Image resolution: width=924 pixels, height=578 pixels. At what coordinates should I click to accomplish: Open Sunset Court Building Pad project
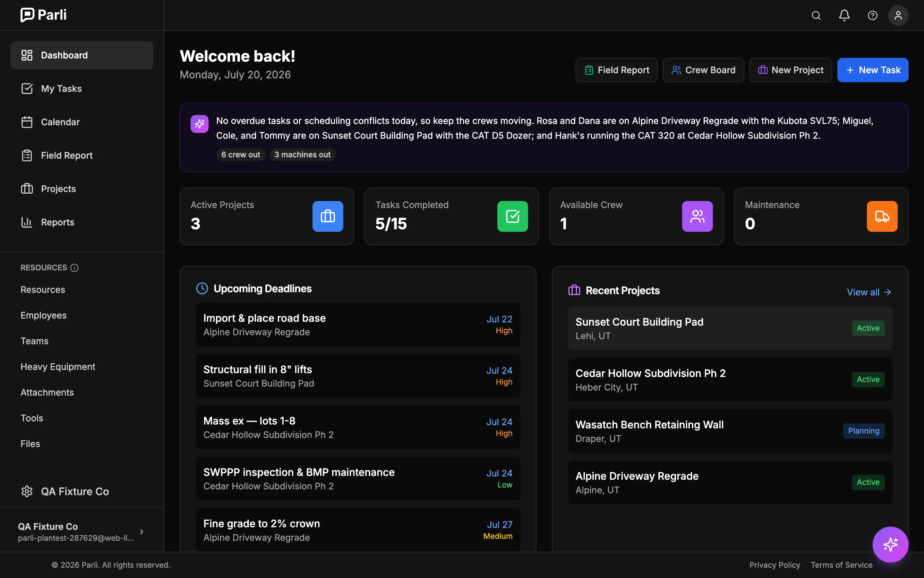click(x=730, y=328)
